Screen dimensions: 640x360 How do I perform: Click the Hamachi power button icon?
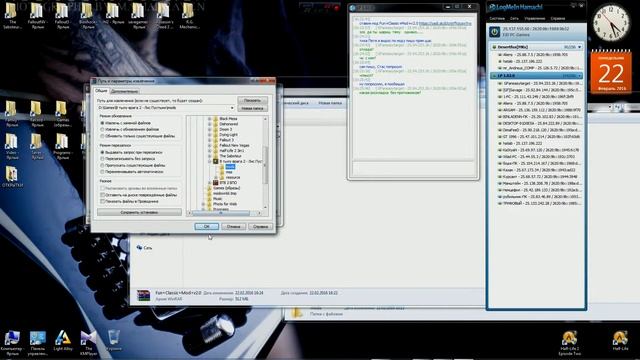click(x=495, y=32)
